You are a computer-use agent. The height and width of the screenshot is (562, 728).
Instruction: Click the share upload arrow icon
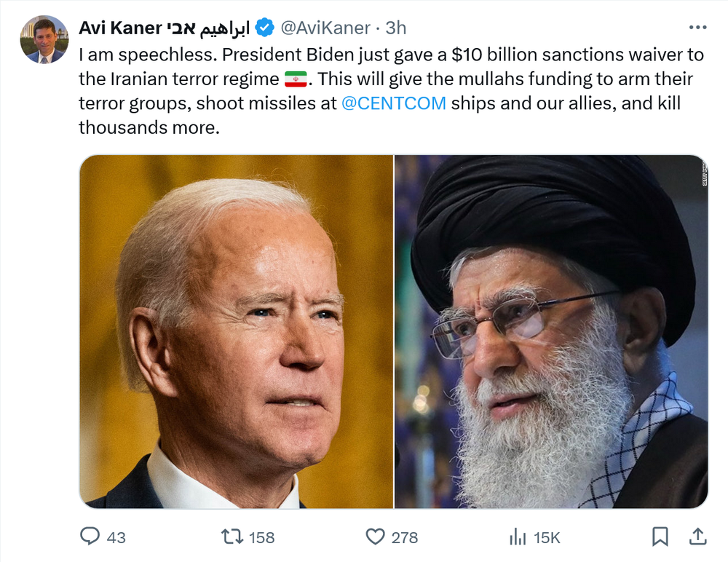coord(697,537)
